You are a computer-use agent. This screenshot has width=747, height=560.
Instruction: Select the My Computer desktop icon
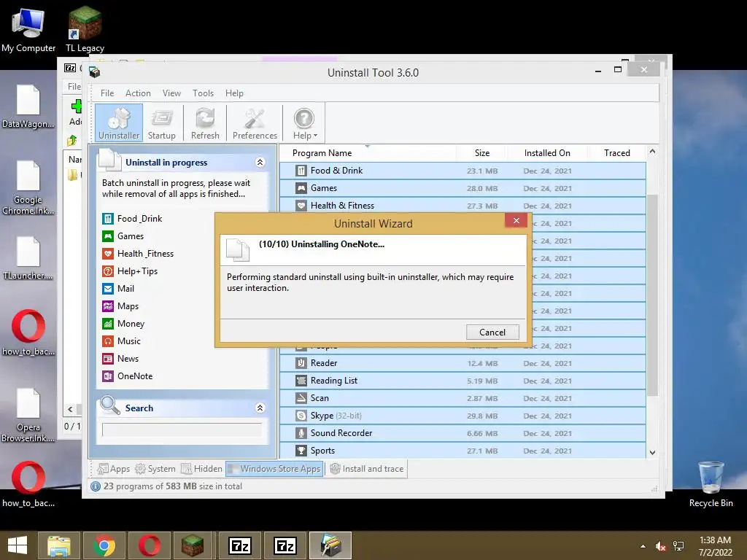coord(28,28)
